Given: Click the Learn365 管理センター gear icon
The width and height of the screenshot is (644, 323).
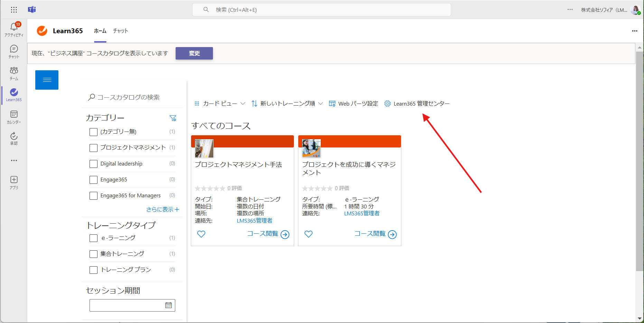Looking at the screenshot, I should point(388,104).
